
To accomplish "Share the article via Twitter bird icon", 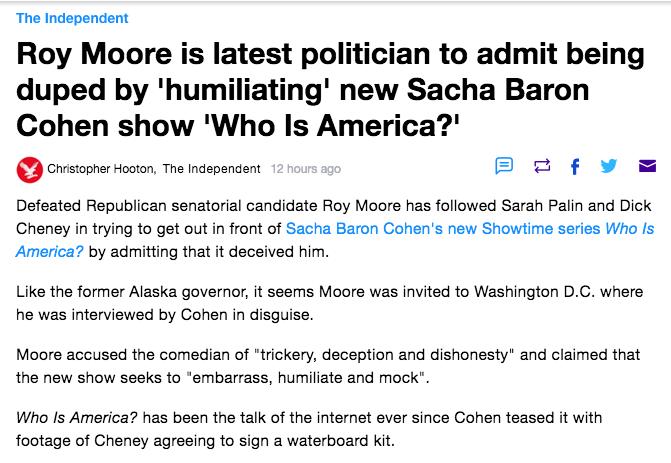I will pyautogui.click(x=609, y=166).
